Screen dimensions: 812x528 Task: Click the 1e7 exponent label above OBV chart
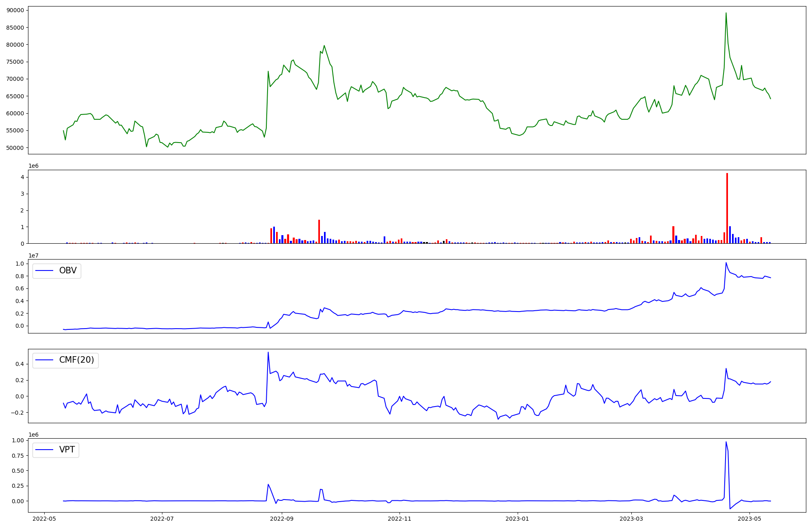pyautogui.click(x=34, y=255)
